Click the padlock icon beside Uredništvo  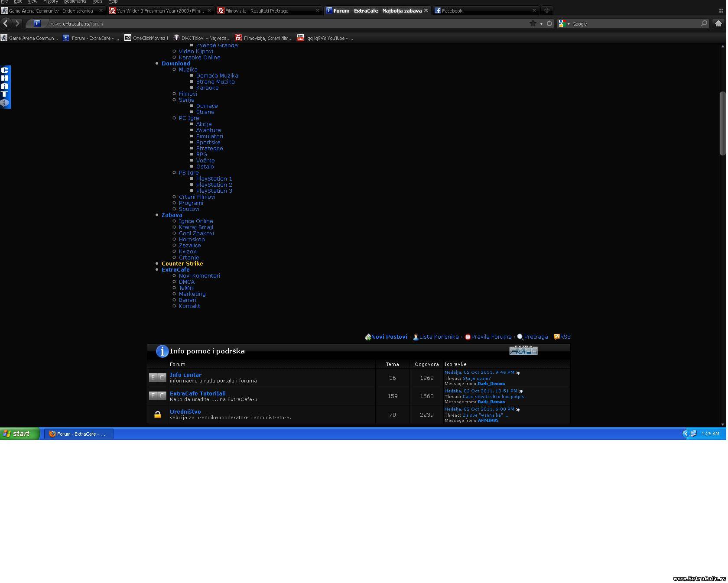[158, 415]
